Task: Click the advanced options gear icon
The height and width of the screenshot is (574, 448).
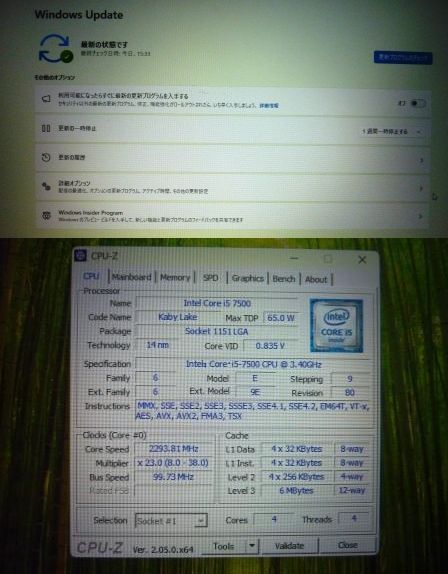Action: [x=46, y=186]
